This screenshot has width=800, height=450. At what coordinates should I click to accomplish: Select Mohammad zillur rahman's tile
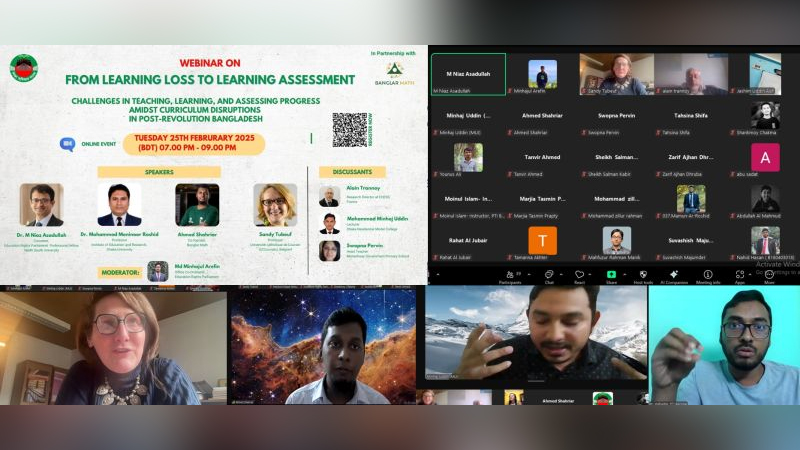point(616,199)
